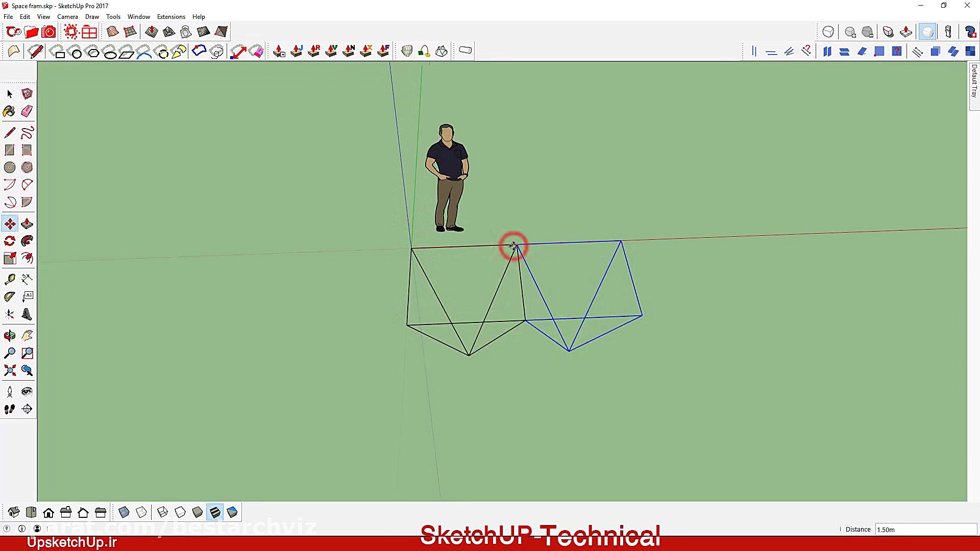Open the Draw menu
980x551 pixels.
tap(92, 17)
